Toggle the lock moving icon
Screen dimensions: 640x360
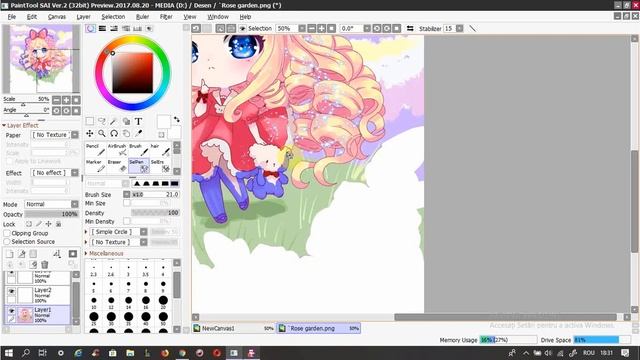[x=48, y=224]
